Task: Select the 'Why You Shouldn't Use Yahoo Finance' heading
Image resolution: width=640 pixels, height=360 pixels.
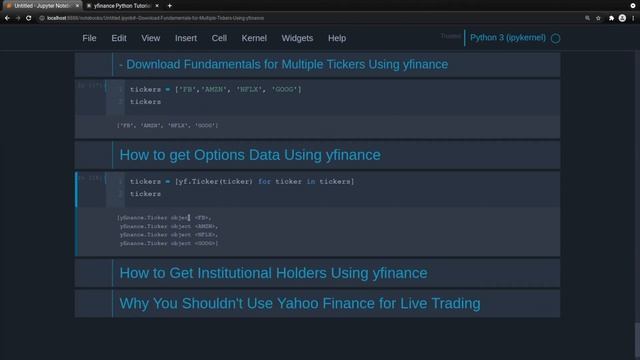Action: (300, 303)
